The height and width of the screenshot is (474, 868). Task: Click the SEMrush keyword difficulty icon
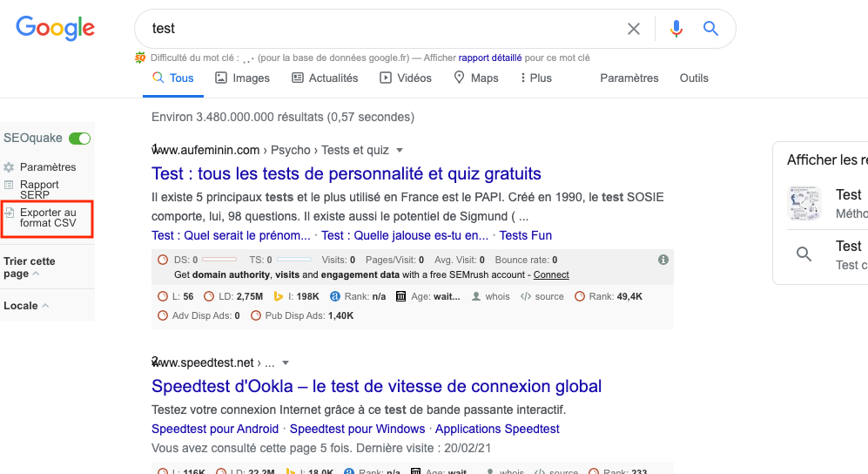click(140, 58)
